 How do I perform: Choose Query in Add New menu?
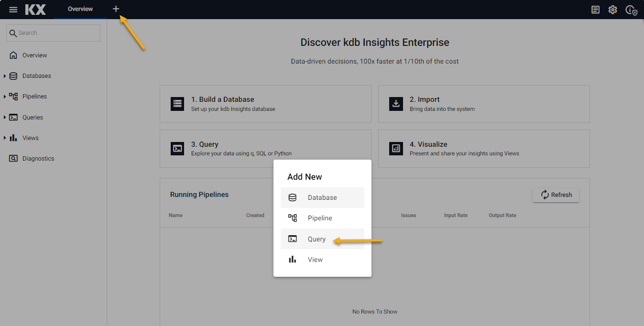(x=322, y=239)
